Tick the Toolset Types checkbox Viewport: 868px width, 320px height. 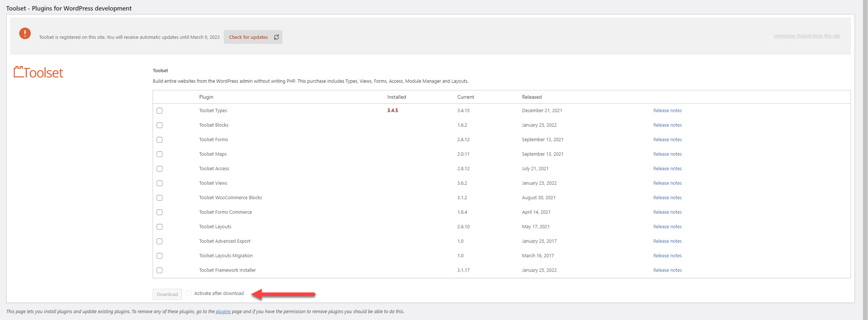[160, 111]
